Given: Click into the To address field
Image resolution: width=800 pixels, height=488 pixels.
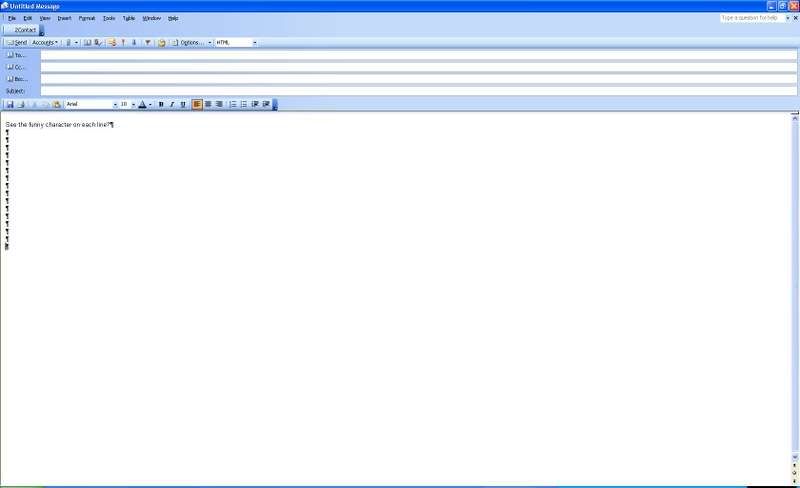Looking at the screenshot, I should 419,55.
